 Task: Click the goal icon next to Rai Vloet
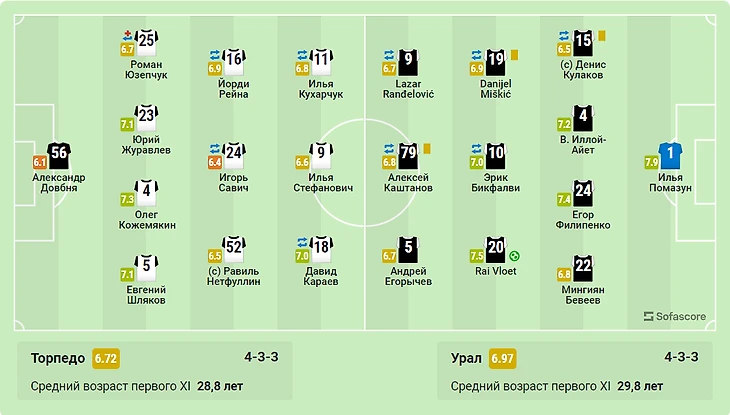coord(514,255)
